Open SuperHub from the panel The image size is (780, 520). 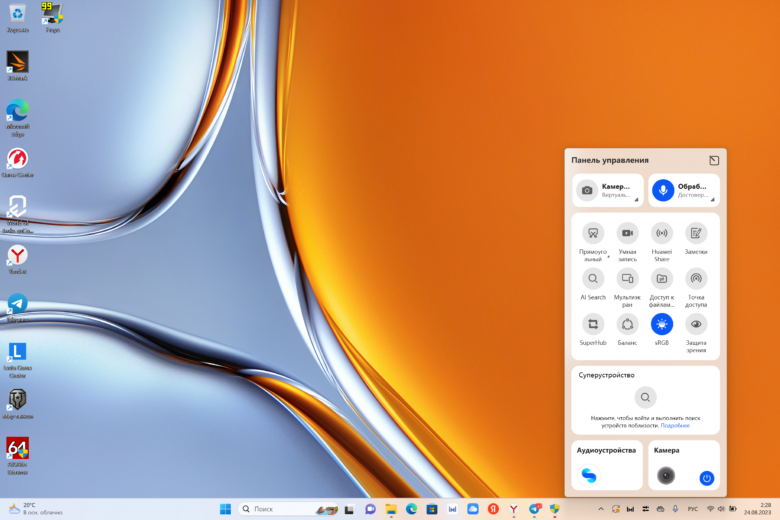[x=593, y=324]
